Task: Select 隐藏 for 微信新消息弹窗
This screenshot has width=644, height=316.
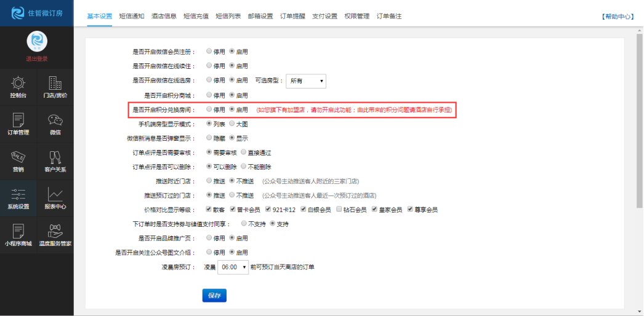Action: tap(209, 138)
